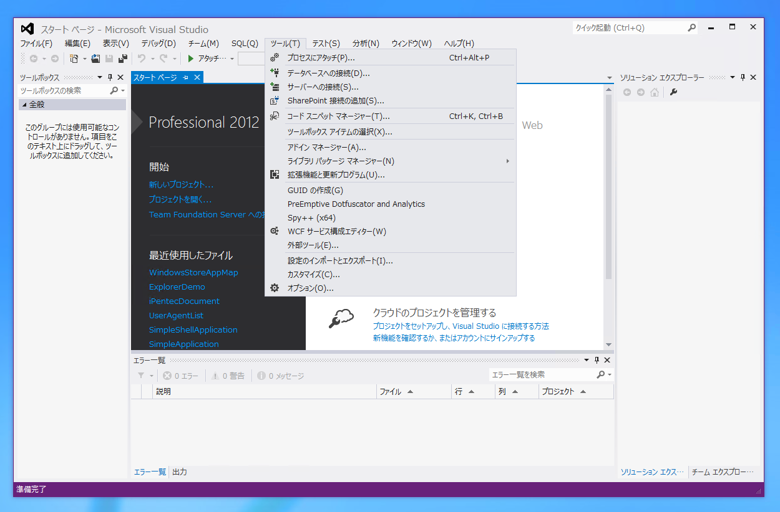Viewport: 780px width, 512px height.
Task: Select コード スニペット マネージャー menu entry
Action: point(390,116)
